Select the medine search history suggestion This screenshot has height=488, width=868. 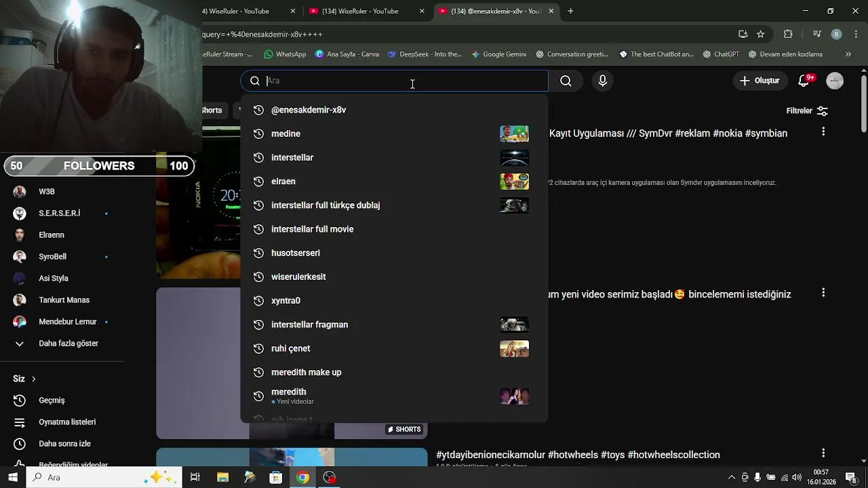(394, 134)
